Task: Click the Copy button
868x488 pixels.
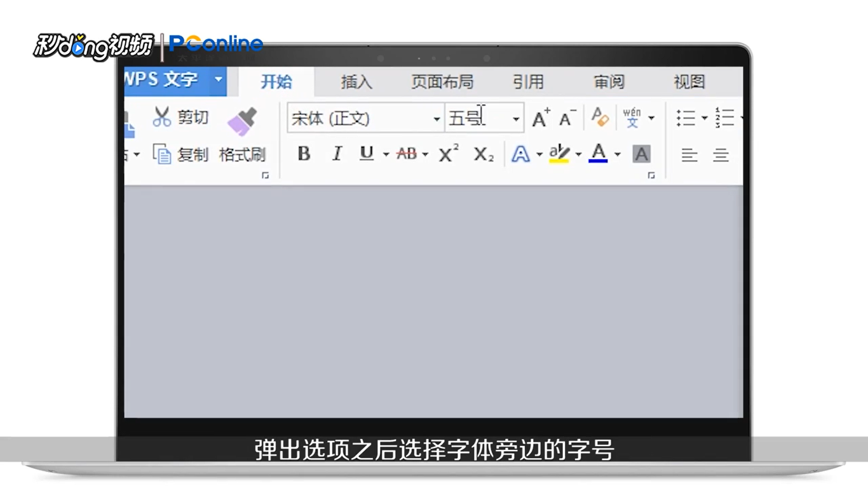Action: point(180,154)
